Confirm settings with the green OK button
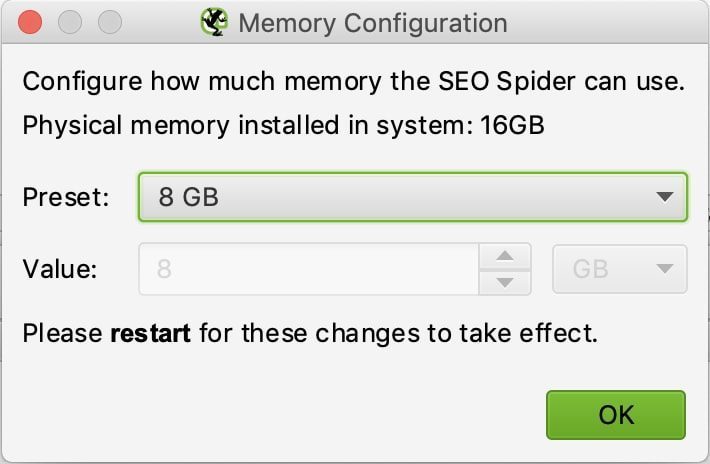Screen dimensions: 710x464 pos(616,415)
